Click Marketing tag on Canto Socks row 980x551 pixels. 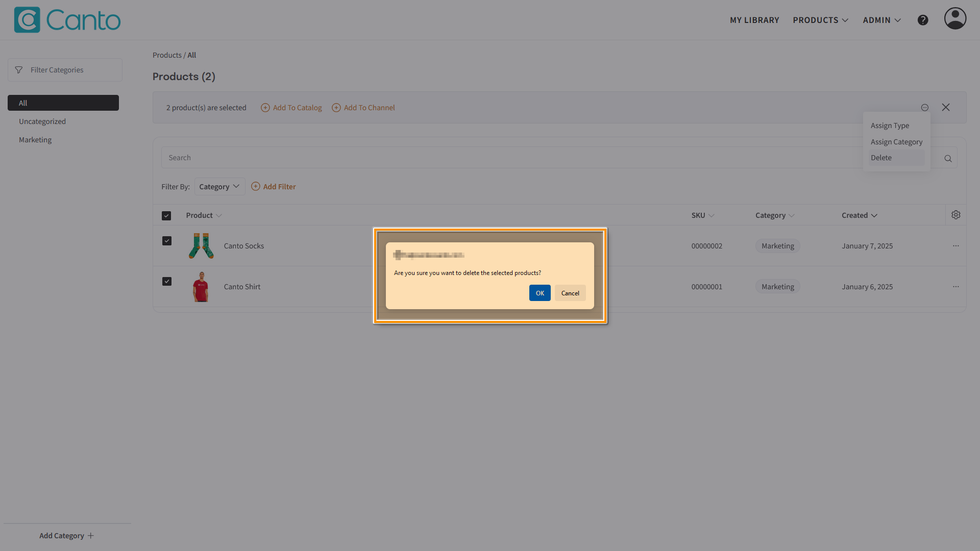click(777, 246)
